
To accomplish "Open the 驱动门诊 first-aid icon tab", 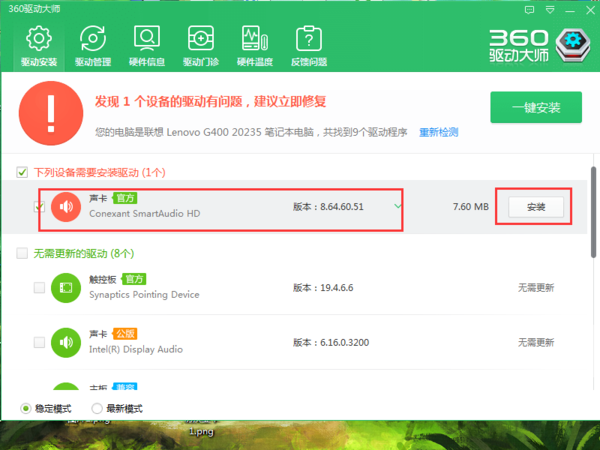I will 201,46.
